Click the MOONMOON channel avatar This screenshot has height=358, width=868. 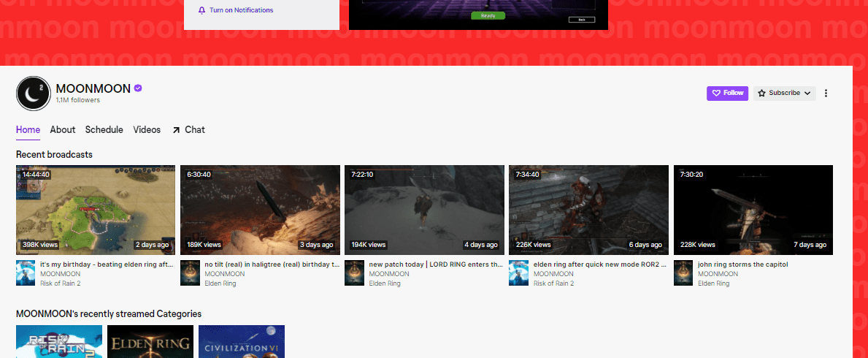pos(34,93)
